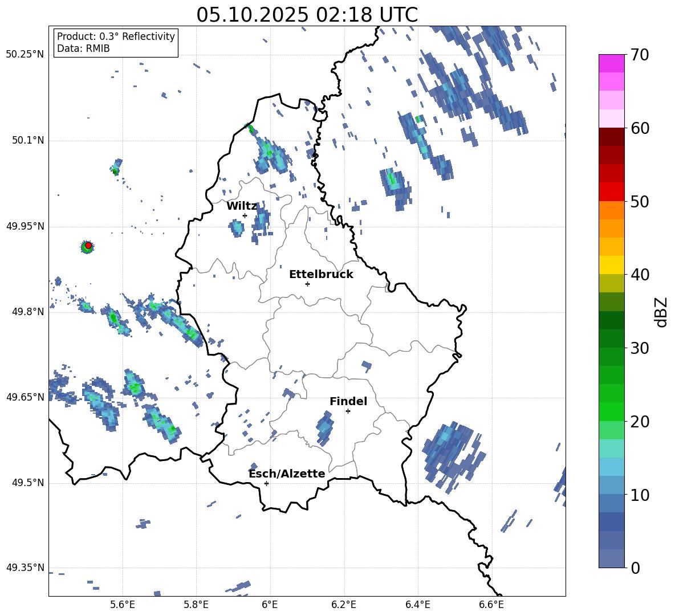
Task: Click the 6.6°E longitude label
Action: tap(491, 605)
